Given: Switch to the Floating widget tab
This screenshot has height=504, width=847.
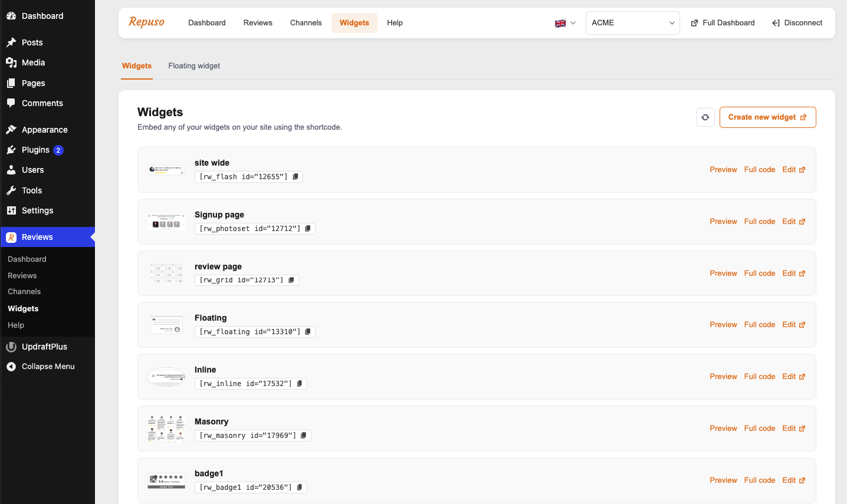Looking at the screenshot, I should [194, 66].
